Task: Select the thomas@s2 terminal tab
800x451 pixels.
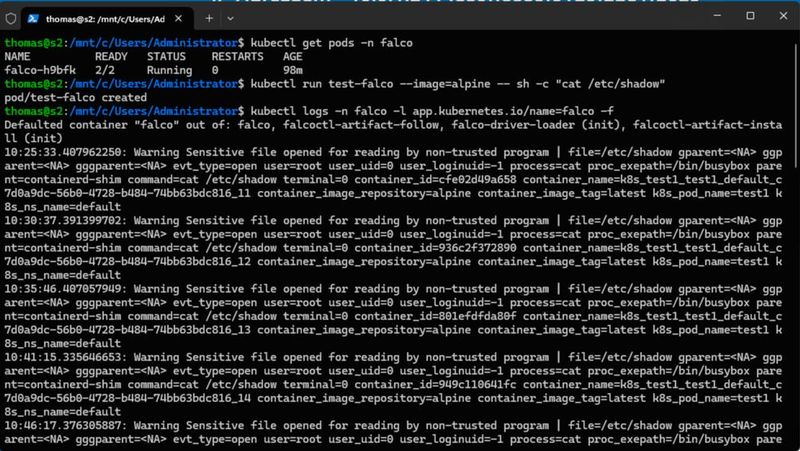Action: [107, 19]
